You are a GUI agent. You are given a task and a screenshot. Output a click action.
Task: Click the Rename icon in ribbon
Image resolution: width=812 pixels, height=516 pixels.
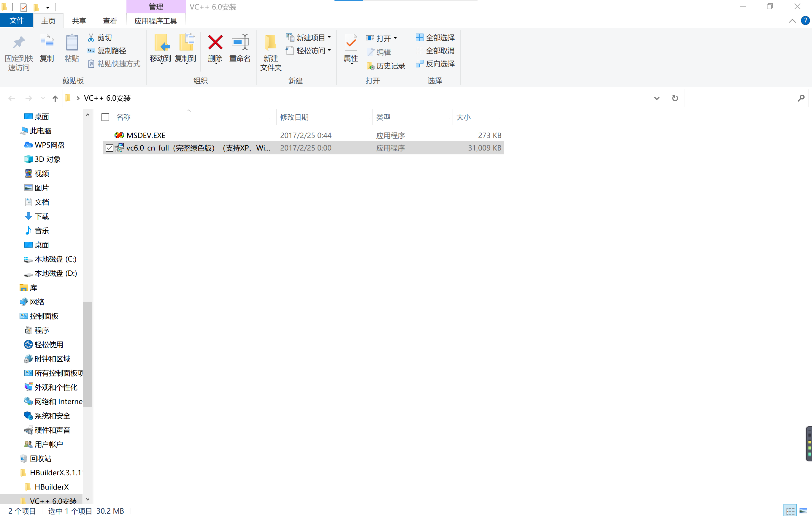[x=240, y=43]
